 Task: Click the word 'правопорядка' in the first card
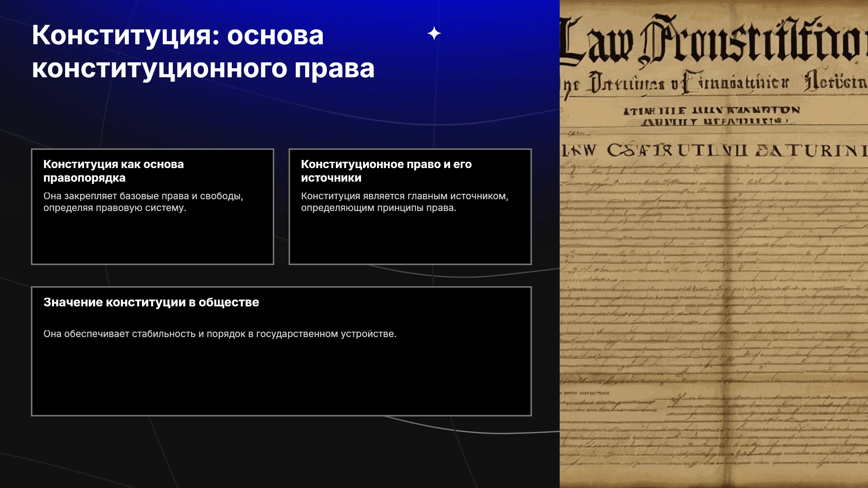[x=85, y=178]
